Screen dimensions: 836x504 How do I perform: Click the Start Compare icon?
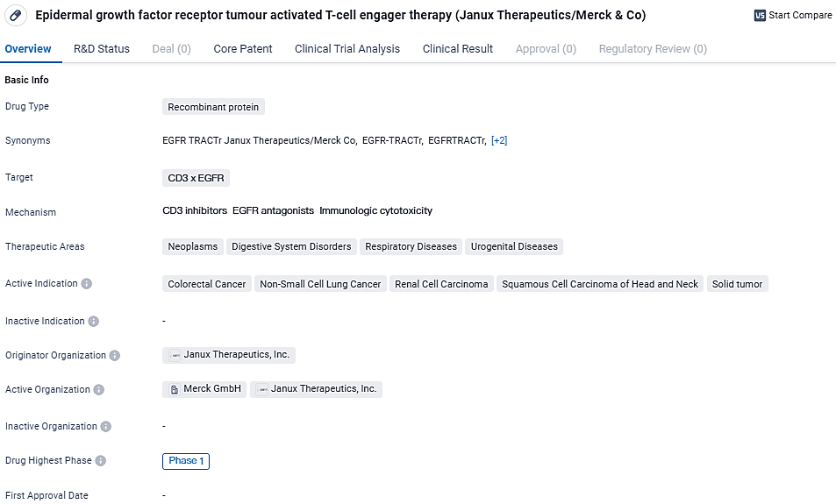[x=760, y=16]
